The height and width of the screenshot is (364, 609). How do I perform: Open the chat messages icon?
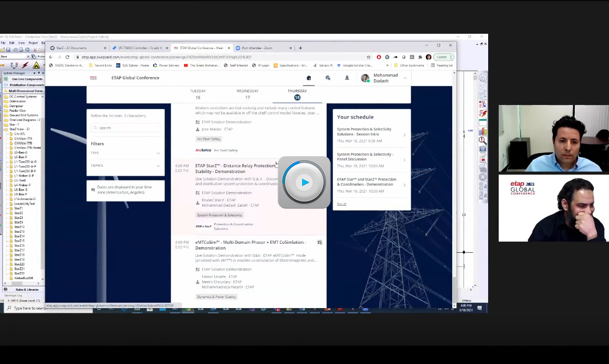(328, 78)
